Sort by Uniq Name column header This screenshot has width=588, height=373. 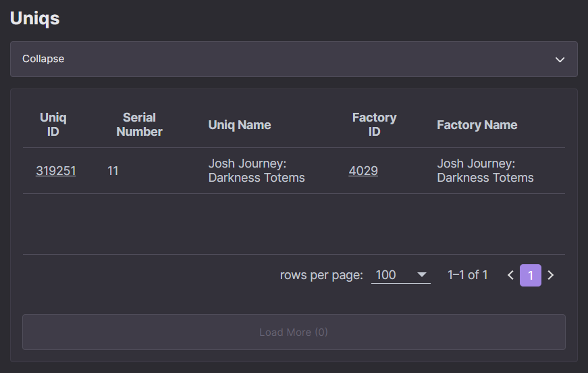[240, 125]
